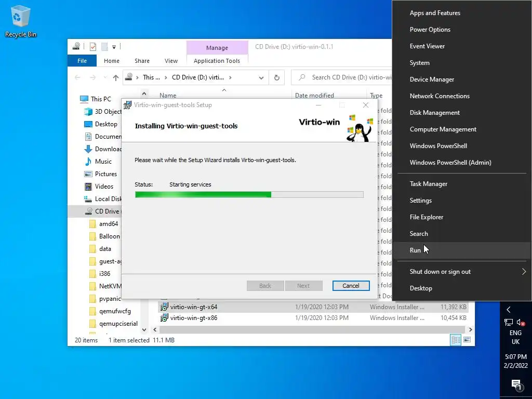Open the File tab in Explorer
Image resolution: width=532 pixels, height=399 pixels.
coord(82,61)
